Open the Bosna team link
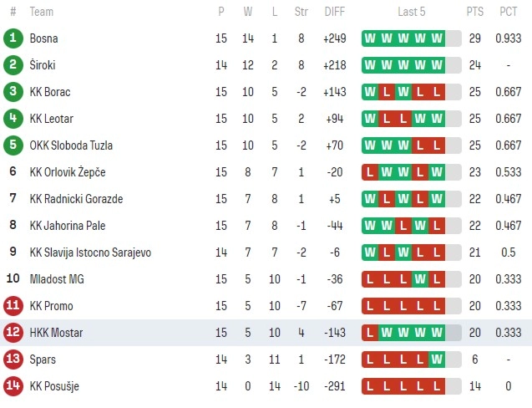 click(43, 38)
